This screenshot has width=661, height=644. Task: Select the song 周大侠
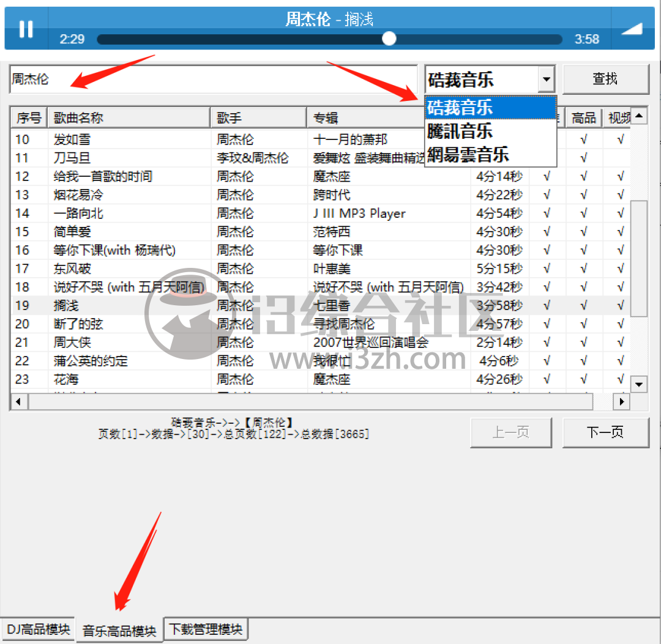[72, 342]
